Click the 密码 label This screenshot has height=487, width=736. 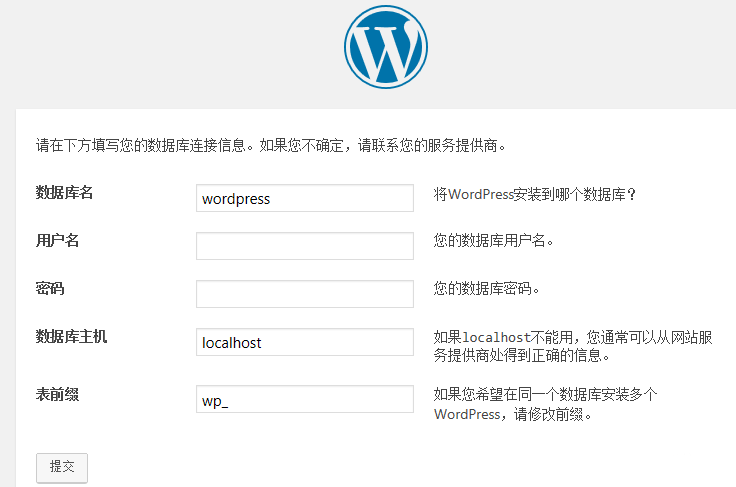click(x=50, y=288)
